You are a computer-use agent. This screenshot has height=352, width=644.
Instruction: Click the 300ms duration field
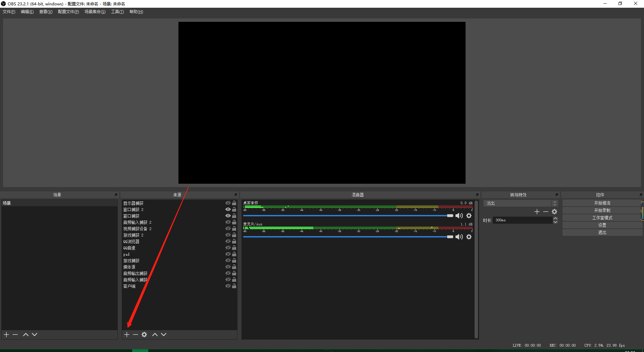(523, 220)
